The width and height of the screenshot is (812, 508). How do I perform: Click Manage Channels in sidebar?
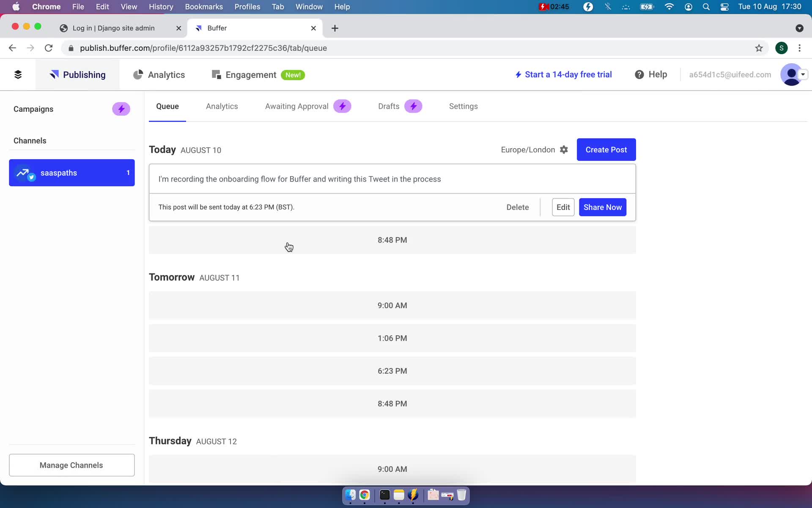[71, 465]
